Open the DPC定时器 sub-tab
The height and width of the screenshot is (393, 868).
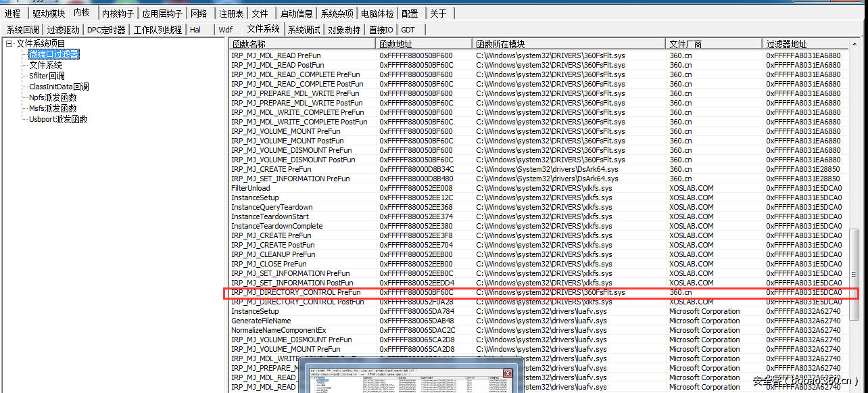(106, 30)
